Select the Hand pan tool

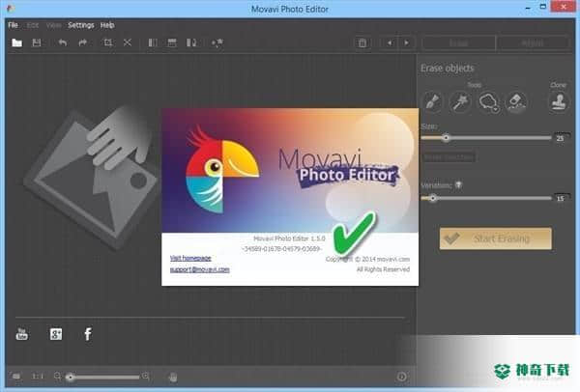173,377
